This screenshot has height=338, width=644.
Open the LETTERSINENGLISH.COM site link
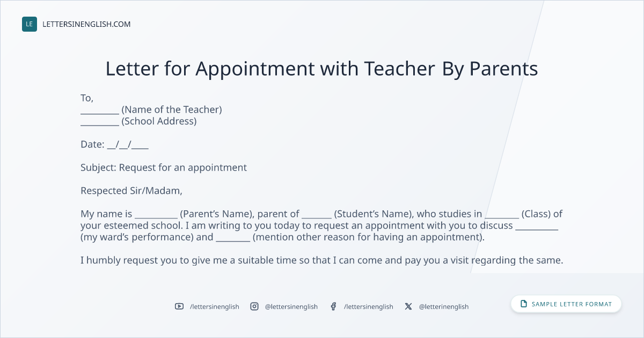click(x=86, y=24)
